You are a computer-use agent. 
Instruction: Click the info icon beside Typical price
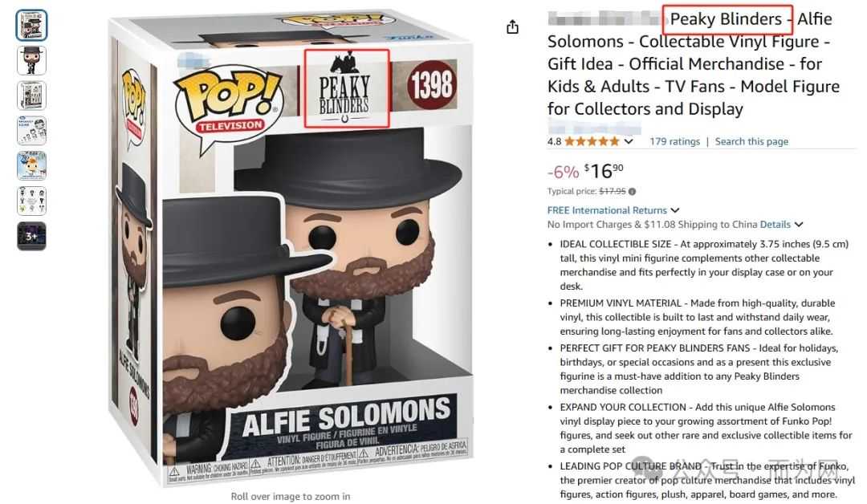[632, 192]
